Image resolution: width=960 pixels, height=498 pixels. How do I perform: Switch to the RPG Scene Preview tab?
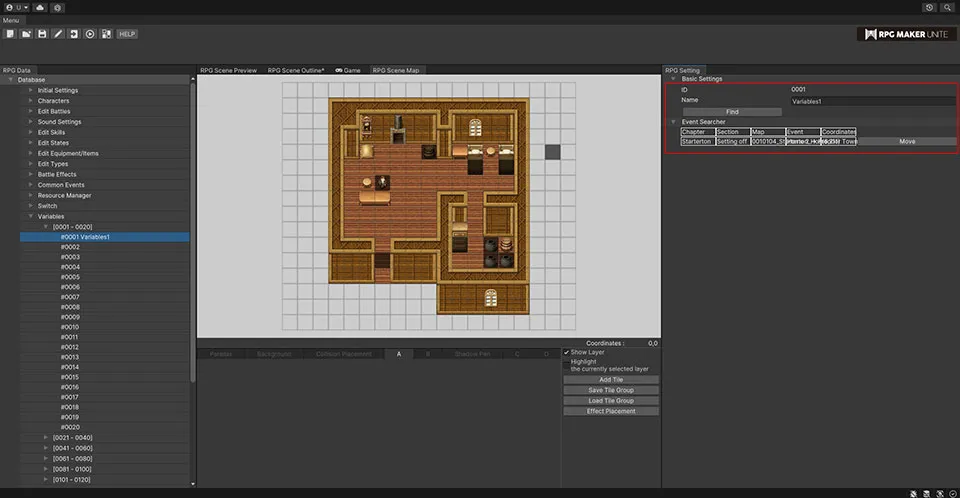(x=228, y=70)
